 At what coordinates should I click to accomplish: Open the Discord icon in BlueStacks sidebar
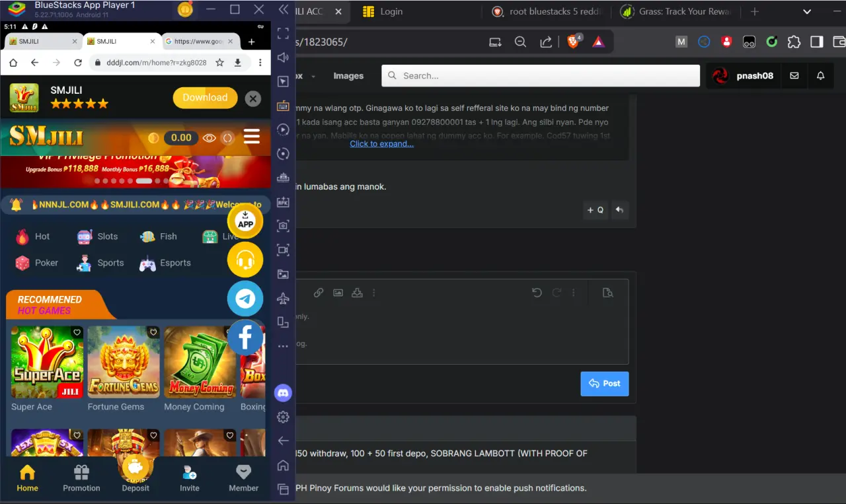coord(283,393)
